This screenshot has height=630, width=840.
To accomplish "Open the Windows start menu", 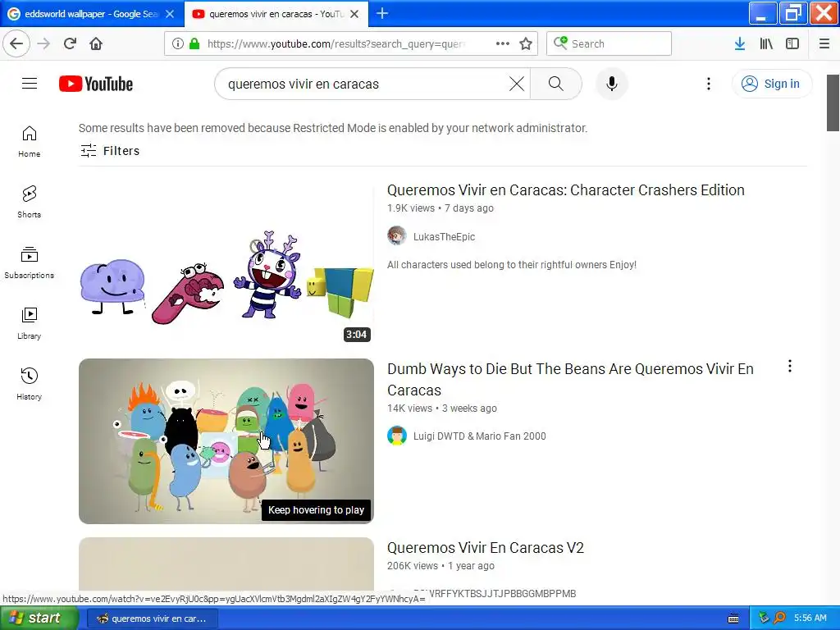I will pos(39,619).
